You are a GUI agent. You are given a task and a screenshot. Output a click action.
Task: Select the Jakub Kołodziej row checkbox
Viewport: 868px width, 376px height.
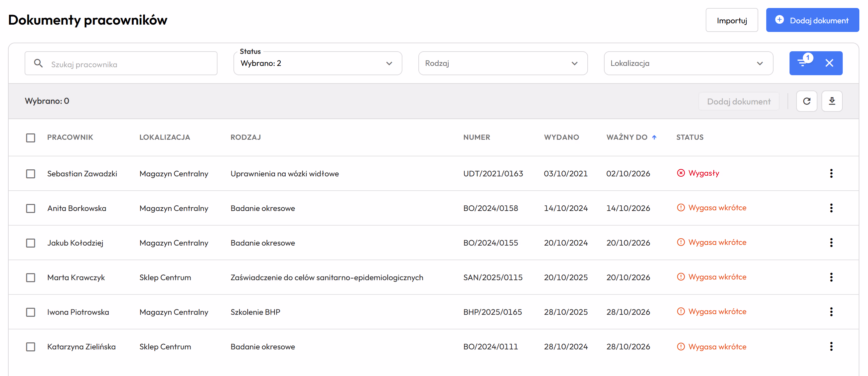click(31, 243)
